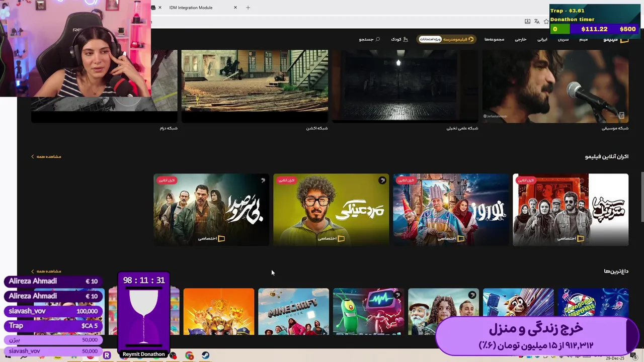644x362 pixels.
Task: Open the شبکه موسیقی channel thumbnail
Action: pyautogui.click(x=555, y=86)
